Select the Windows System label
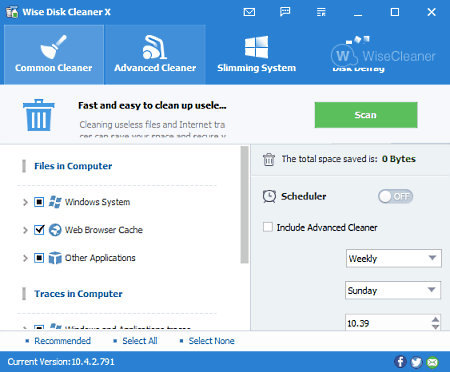The width and height of the screenshot is (450, 372). pos(97,202)
